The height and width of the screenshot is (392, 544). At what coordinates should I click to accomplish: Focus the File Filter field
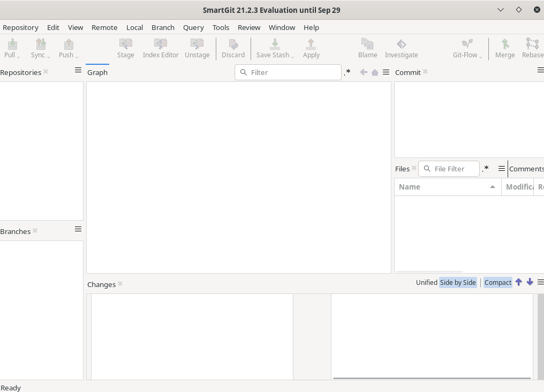coord(449,169)
